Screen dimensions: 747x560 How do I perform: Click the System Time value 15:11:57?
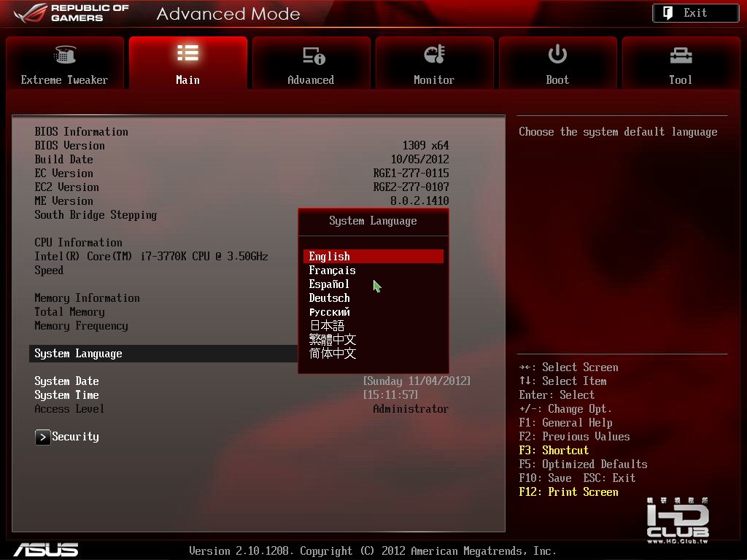(390, 394)
